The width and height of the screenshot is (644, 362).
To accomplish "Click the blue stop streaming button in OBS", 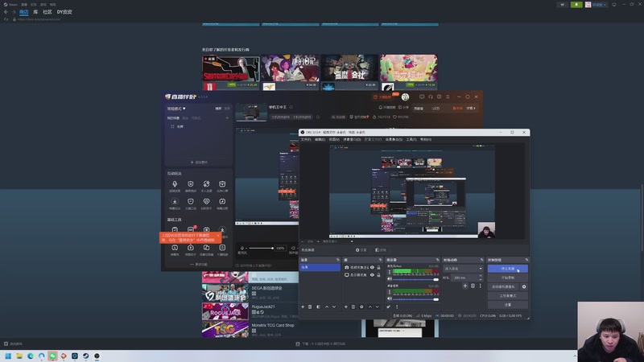I will (x=508, y=269).
